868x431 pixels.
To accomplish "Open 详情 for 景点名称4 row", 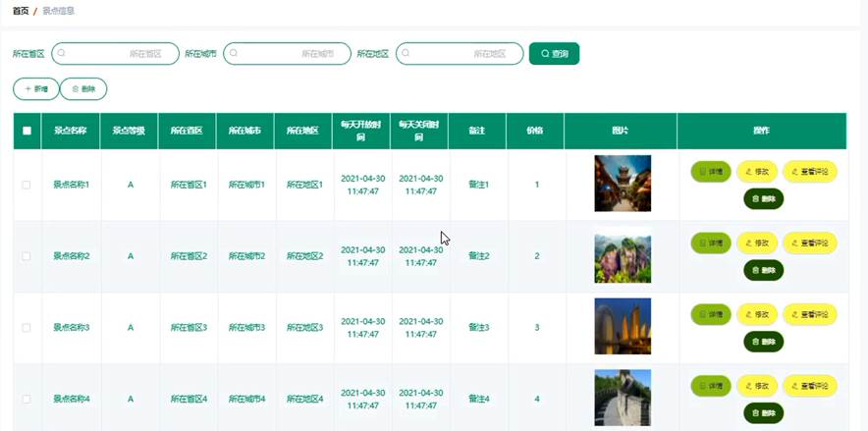I will pos(711,386).
